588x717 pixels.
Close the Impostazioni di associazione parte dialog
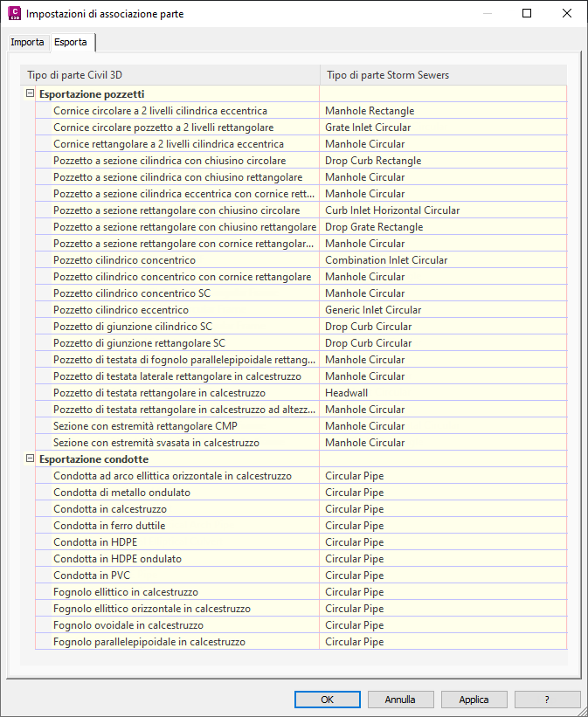[x=567, y=13]
